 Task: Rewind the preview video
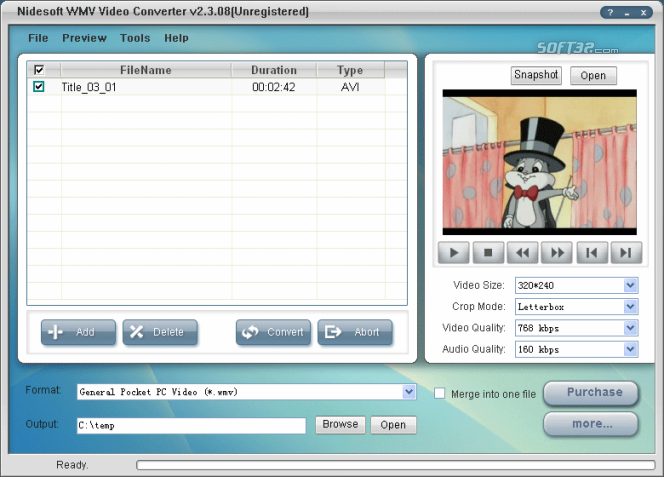(523, 253)
